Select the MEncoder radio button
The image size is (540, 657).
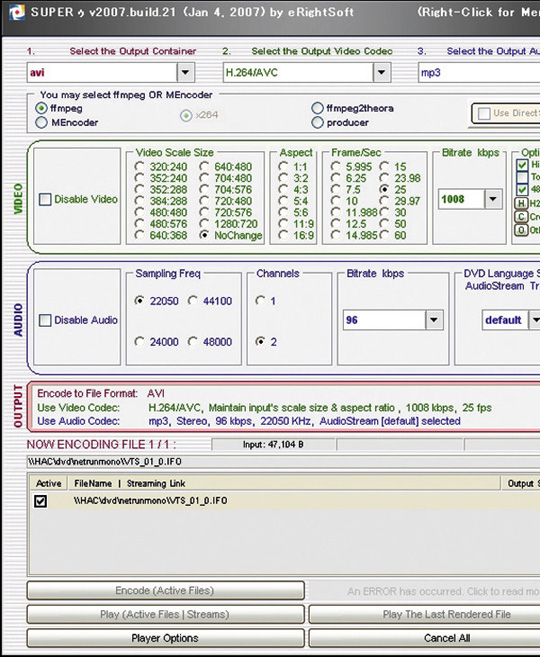41,122
